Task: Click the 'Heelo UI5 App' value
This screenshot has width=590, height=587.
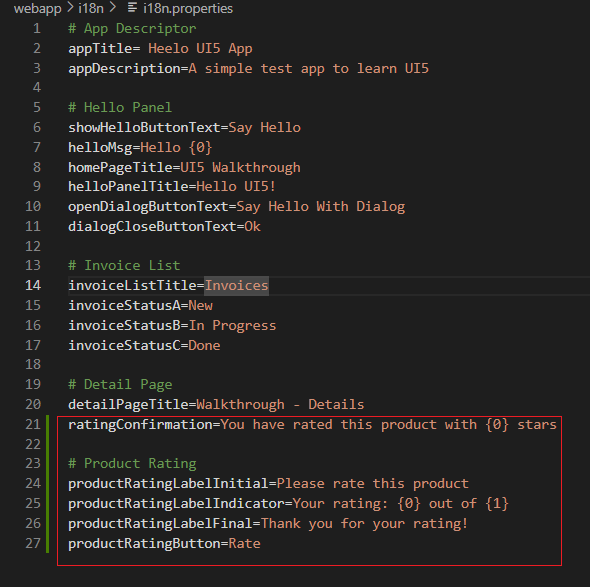Action: pos(200,49)
